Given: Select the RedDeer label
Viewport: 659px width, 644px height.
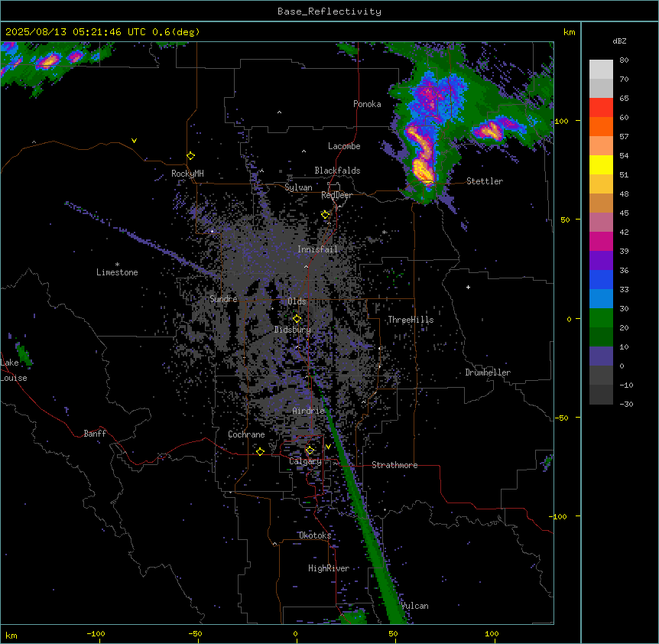Looking at the screenshot, I should pyautogui.click(x=336, y=195).
